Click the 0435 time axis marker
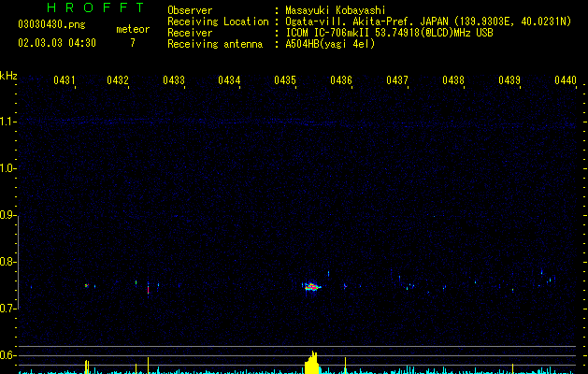This screenshot has height=374, width=588. click(285, 80)
